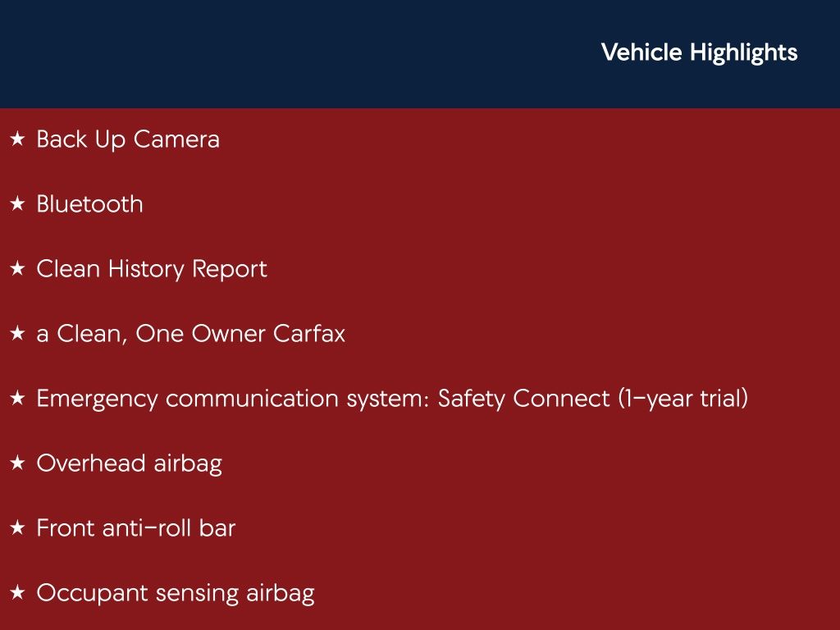The height and width of the screenshot is (630, 840).
Task: Select the Clean History Report line
Action: [x=152, y=269]
